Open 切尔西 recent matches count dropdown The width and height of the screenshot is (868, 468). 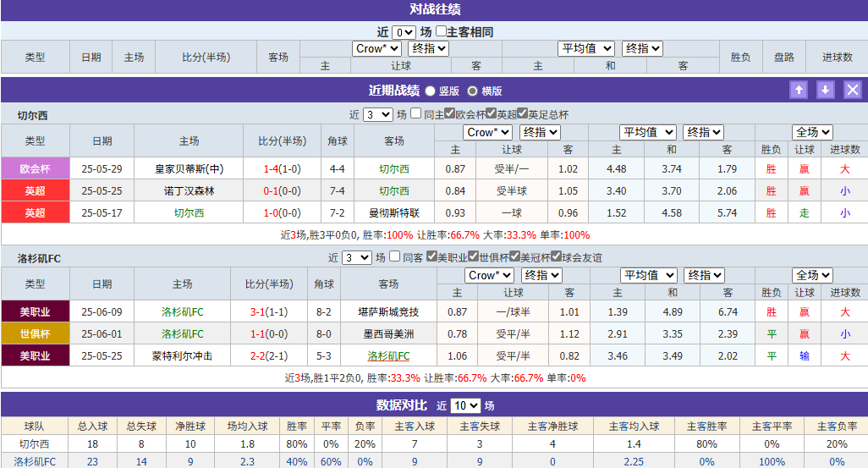coord(377,114)
